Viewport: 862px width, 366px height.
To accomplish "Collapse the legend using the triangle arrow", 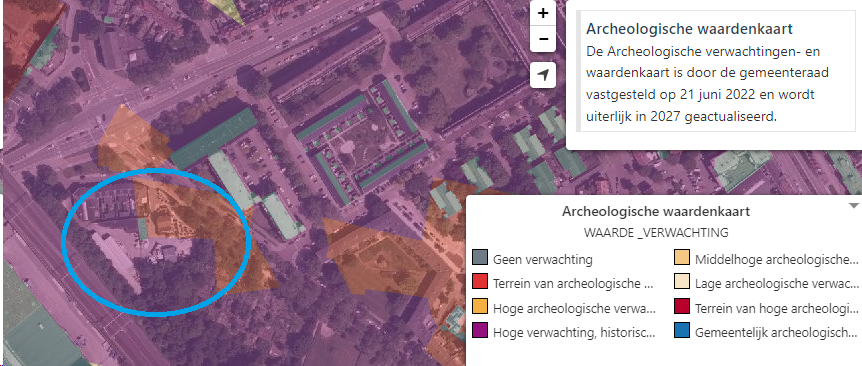I will [853, 206].
